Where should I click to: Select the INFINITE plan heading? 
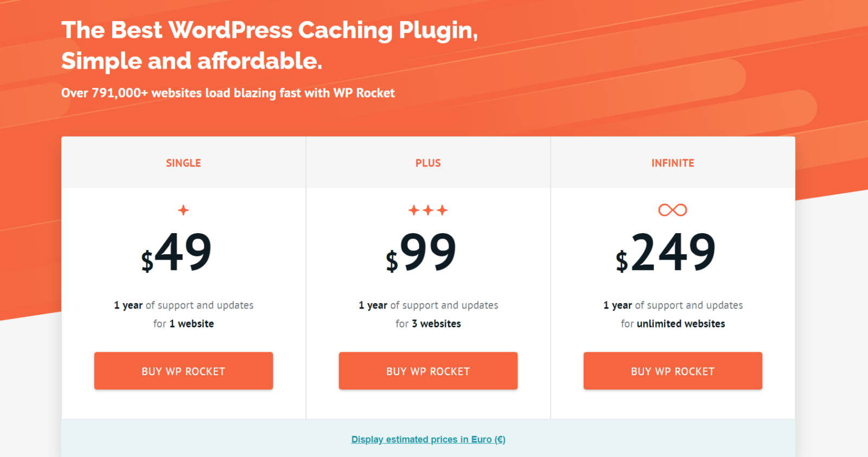pyautogui.click(x=673, y=163)
